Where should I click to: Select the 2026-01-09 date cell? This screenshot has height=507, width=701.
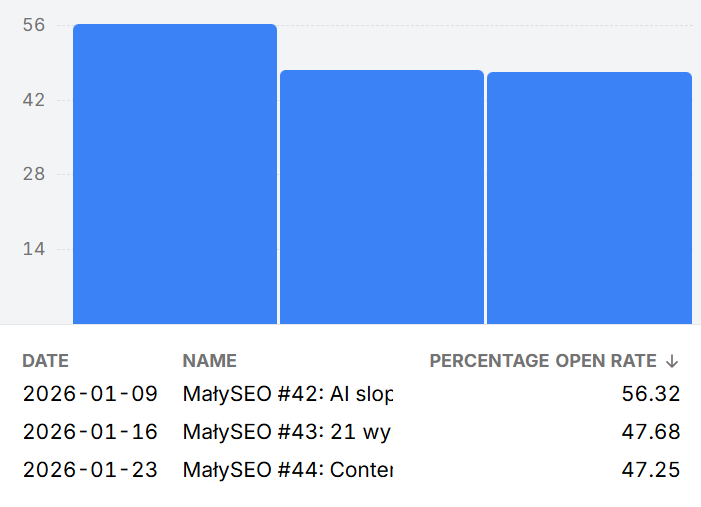point(90,394)
